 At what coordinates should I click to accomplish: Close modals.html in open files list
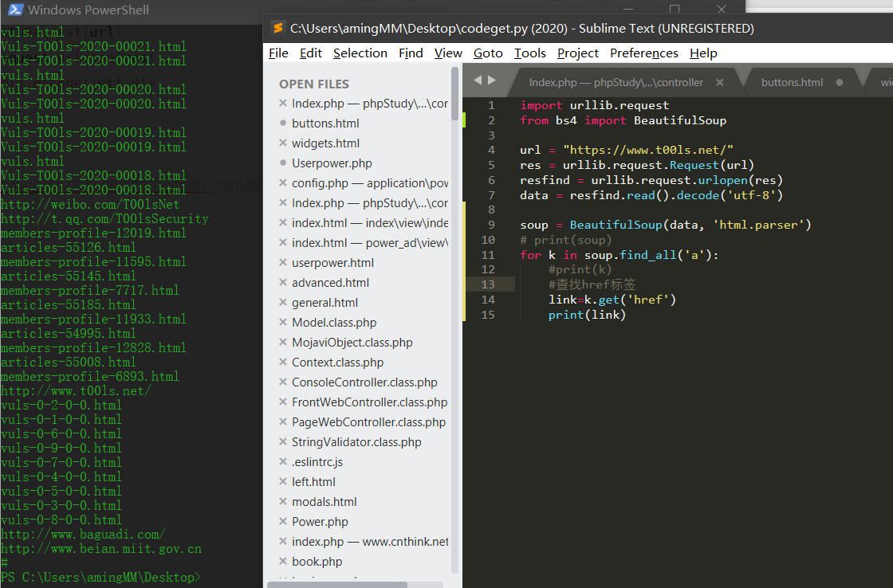click(283, 501)
